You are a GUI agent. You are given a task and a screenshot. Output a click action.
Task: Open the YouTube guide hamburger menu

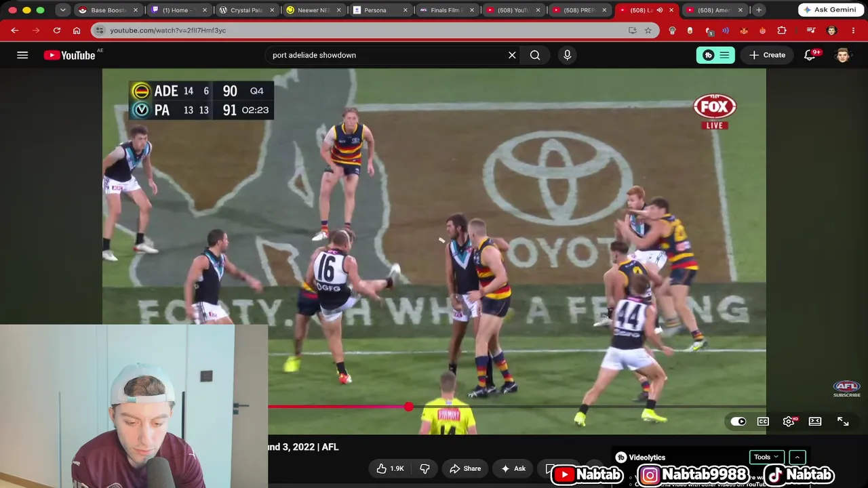22,55
